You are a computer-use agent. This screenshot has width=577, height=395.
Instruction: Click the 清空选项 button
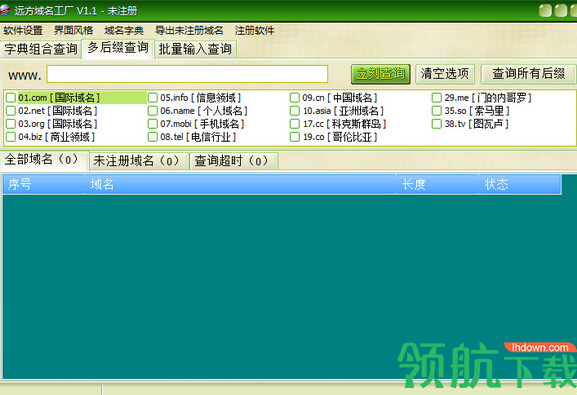pos(445,74)
